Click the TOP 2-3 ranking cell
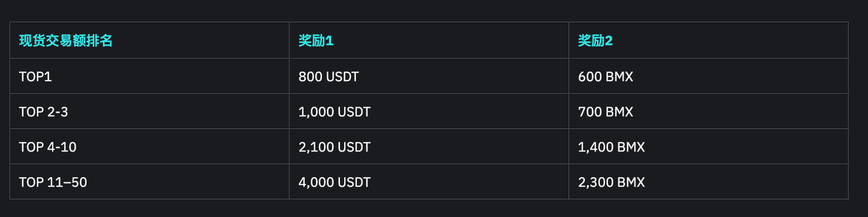 [x=43, y=112]
